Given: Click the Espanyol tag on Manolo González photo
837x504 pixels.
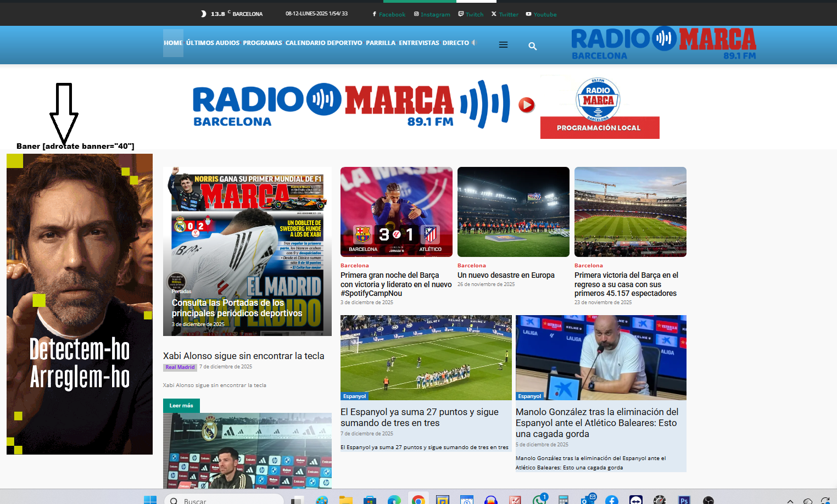Looking at the screenshot, I should tap(529, 396).
